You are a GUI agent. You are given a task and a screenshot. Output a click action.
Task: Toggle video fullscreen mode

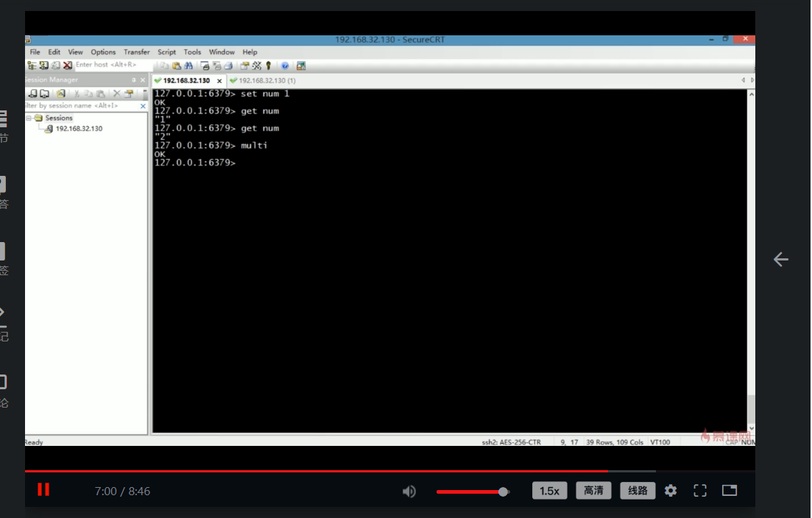(x=700, y=491)
